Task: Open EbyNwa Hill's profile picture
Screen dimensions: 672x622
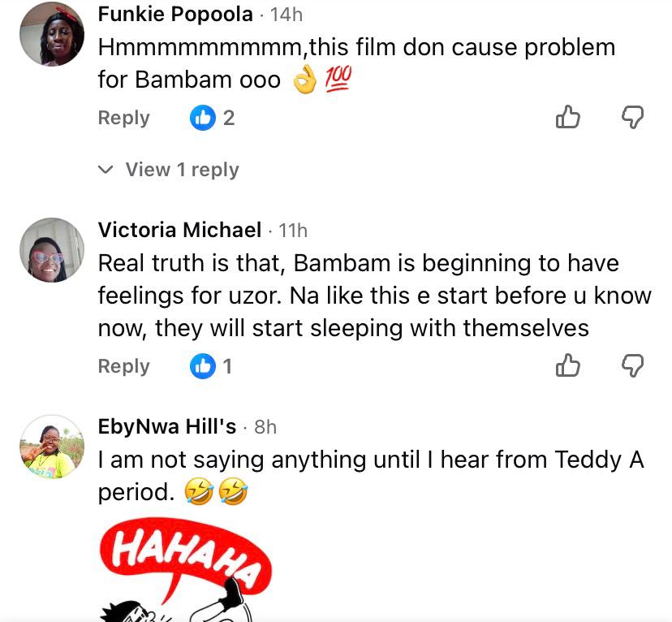Action: pos(53,447)
